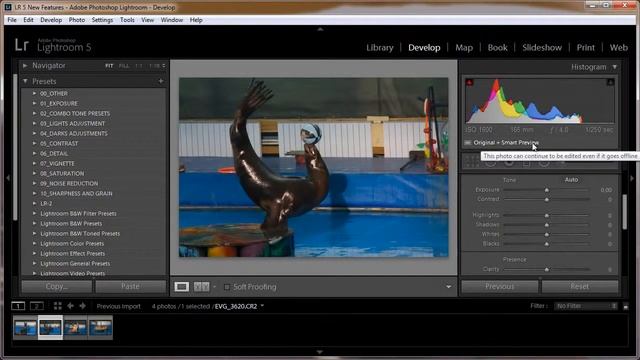Click the Contrast slider handle
The height and width of the screenshot is (360, 640).
coord(547,200)
